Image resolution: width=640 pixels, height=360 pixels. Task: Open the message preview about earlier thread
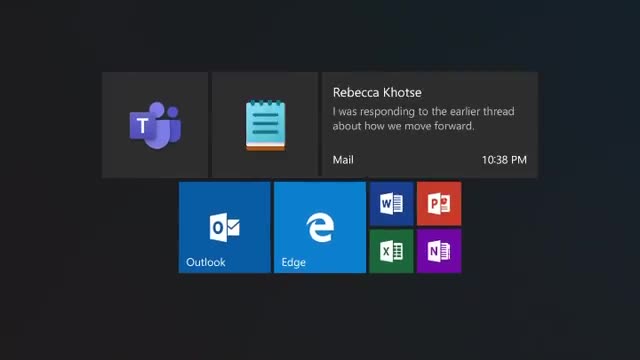tap(423, 119)
